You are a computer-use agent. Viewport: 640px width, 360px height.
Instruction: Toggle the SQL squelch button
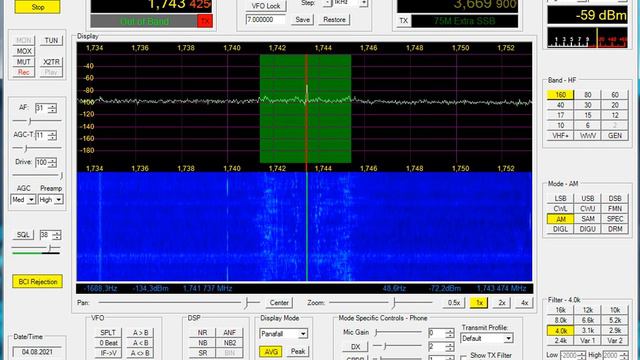point(23,235)
